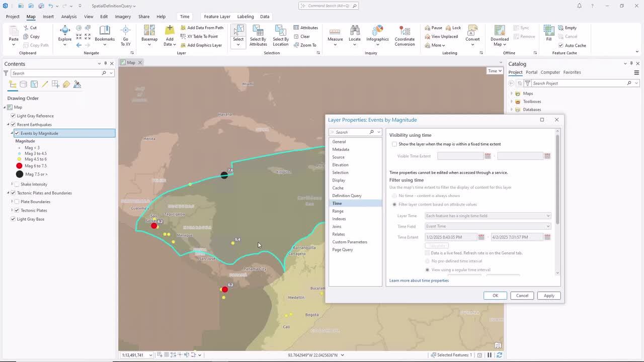Click the Coordinate Conversion icon
The height and width of the screenshot is (362, 644).
[405, 31]
